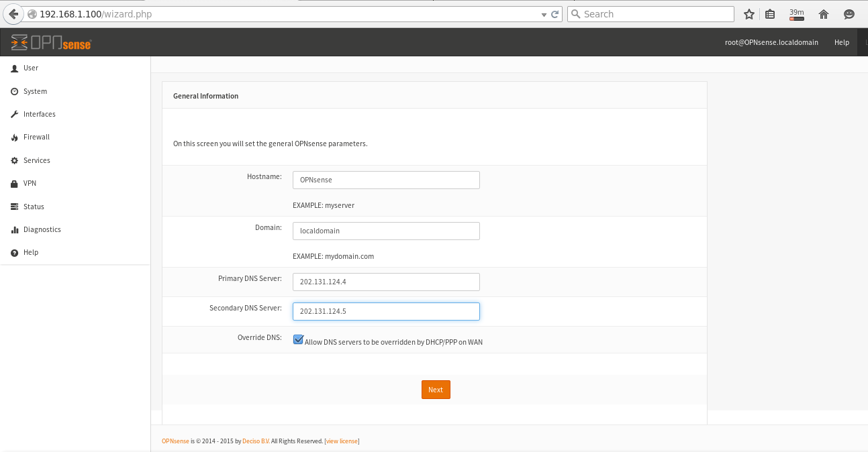Click the Help question mark icon in sidebar
The height and width of the screenshot is (452, 868).
click(x=14, y=253)
